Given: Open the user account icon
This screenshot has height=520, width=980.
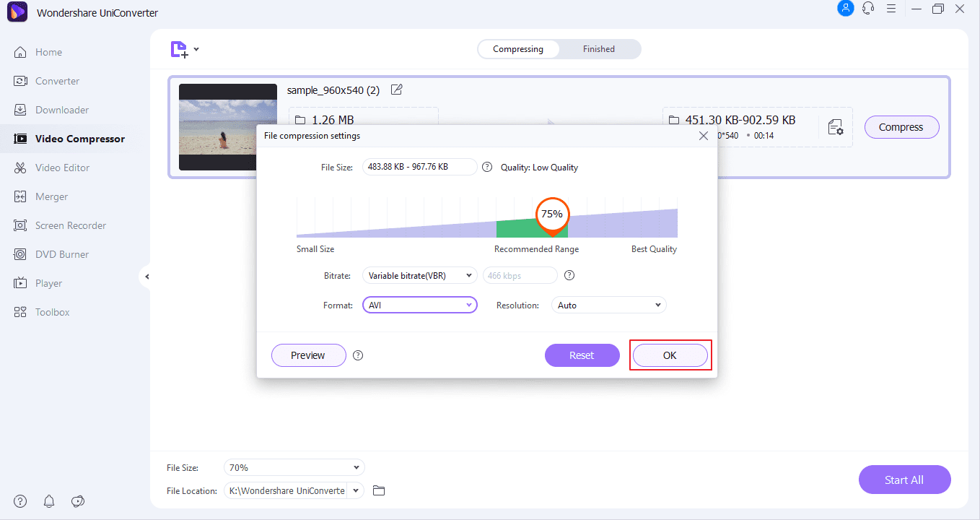Looking at the screenshot, I should point(845,9).
